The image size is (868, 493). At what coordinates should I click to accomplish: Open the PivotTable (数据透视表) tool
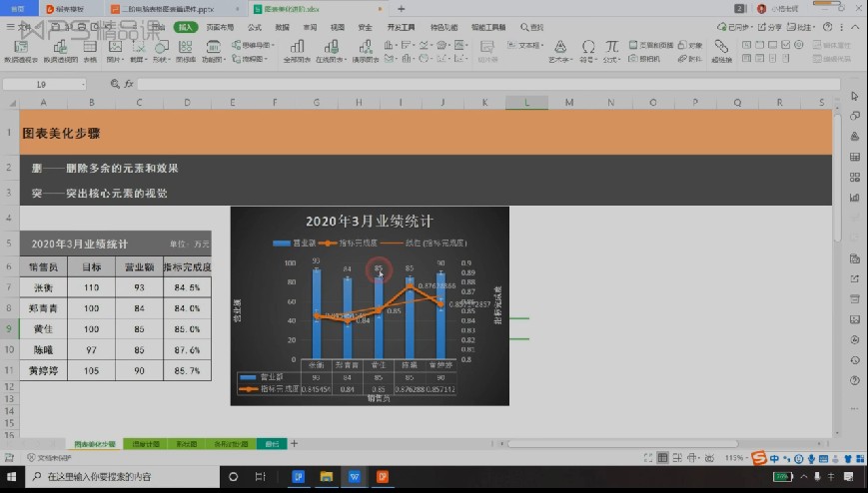[21, 52]
